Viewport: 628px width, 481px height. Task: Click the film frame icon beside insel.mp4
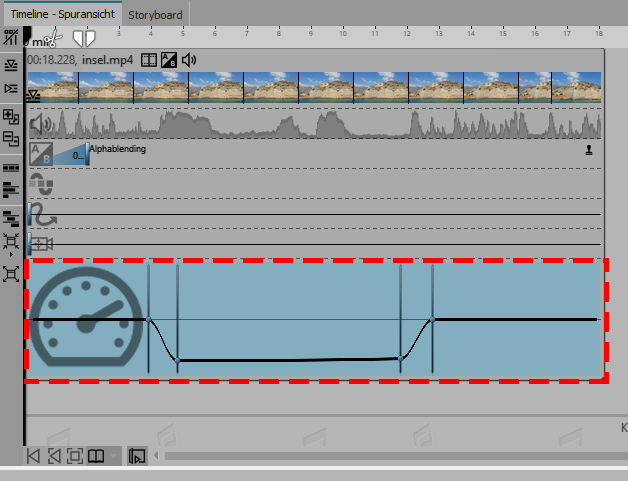coord(149,60)
